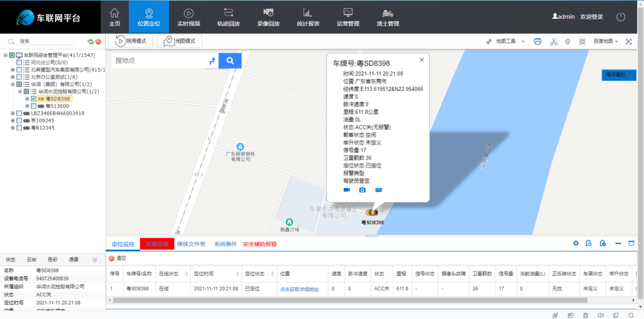Open the 位置定位 location navigation item
The height and width of the screenshot is (319, 644).
(x=149, y=17)
